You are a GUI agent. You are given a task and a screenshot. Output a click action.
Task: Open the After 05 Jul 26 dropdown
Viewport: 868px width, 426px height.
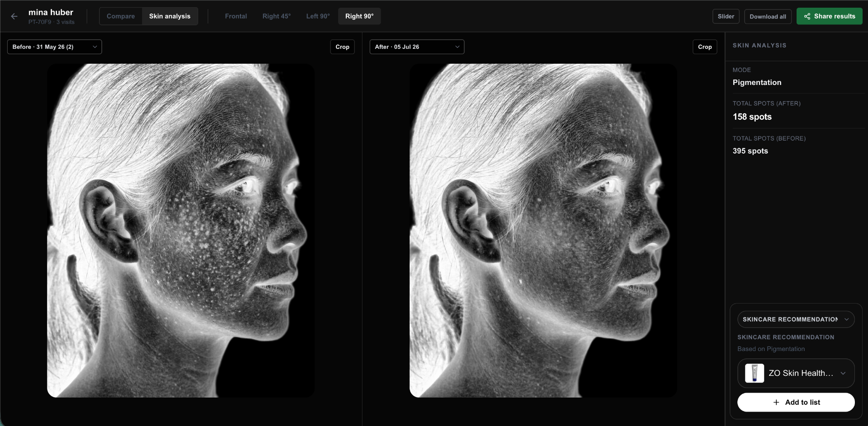(x=417, y=47)
